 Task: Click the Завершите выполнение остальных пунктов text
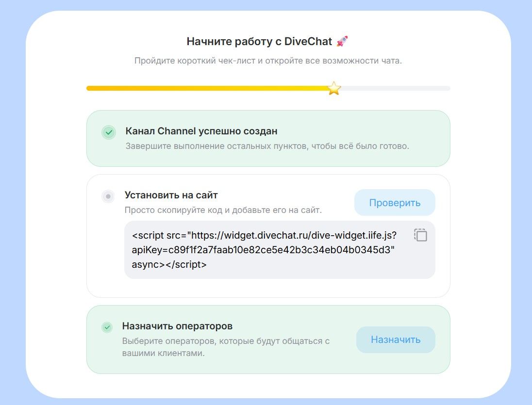[x=267, y=146]
